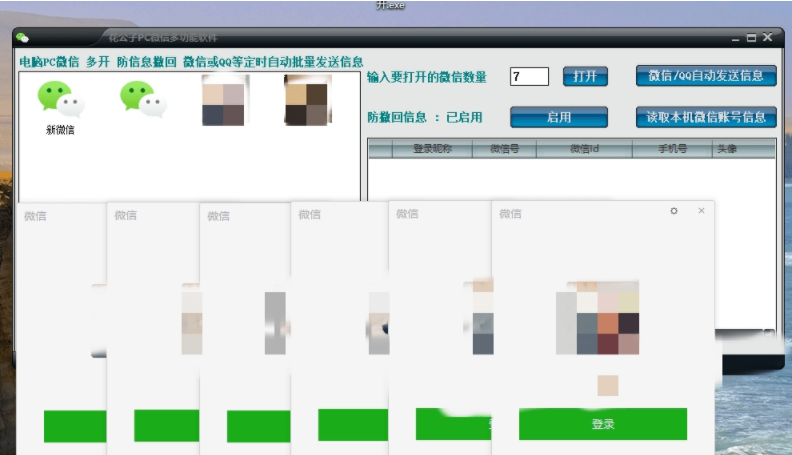Click the leftmost WeChat window's green login button
Screen dimensions: 792x455
tap(75, 427)
